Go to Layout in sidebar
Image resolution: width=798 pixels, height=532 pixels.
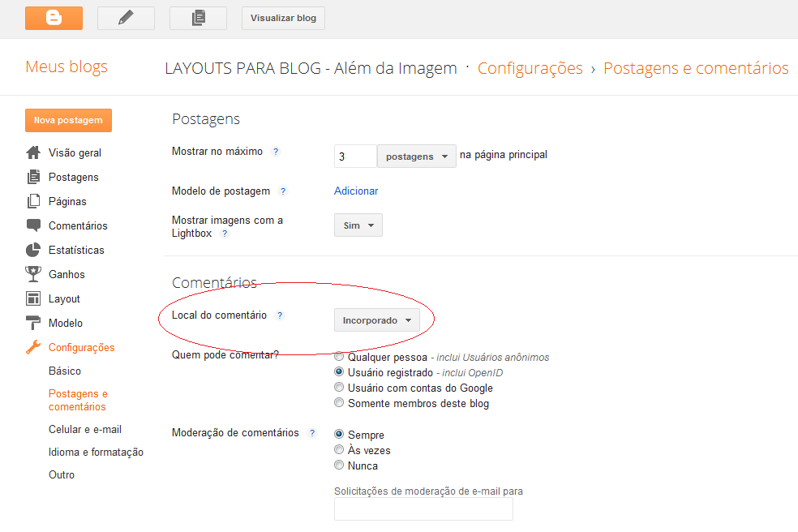coord(64,298)
